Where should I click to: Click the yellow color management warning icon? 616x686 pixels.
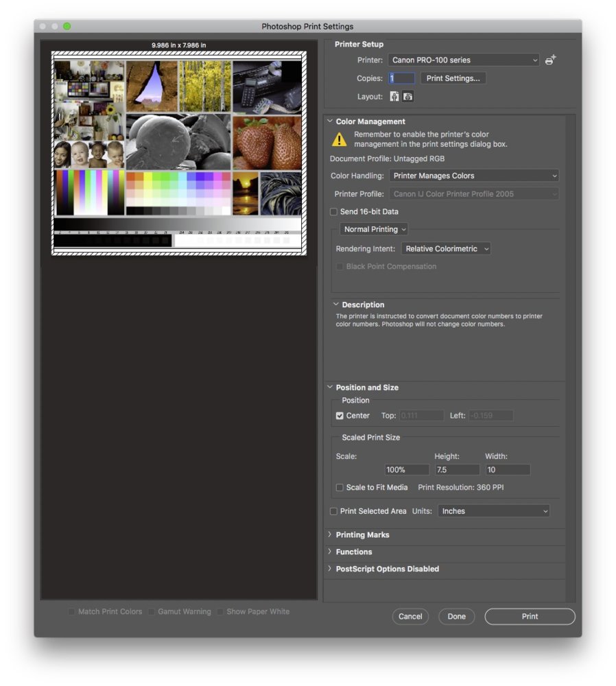[x=339, y=139]
